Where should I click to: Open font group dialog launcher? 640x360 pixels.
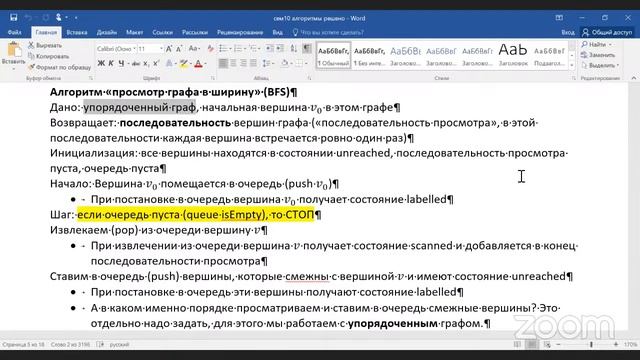tap(213, 78)
